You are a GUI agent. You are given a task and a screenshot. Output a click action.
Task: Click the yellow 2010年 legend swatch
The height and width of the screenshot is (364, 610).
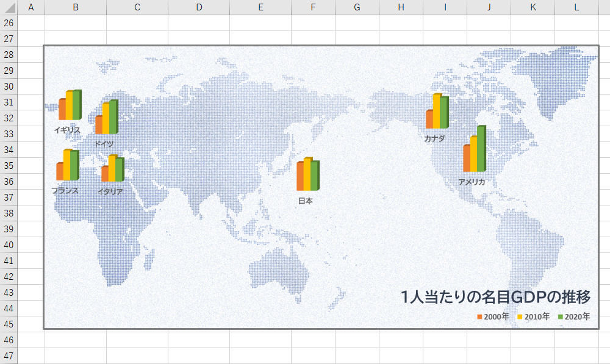pyautogui.click(x=520, y=317)
